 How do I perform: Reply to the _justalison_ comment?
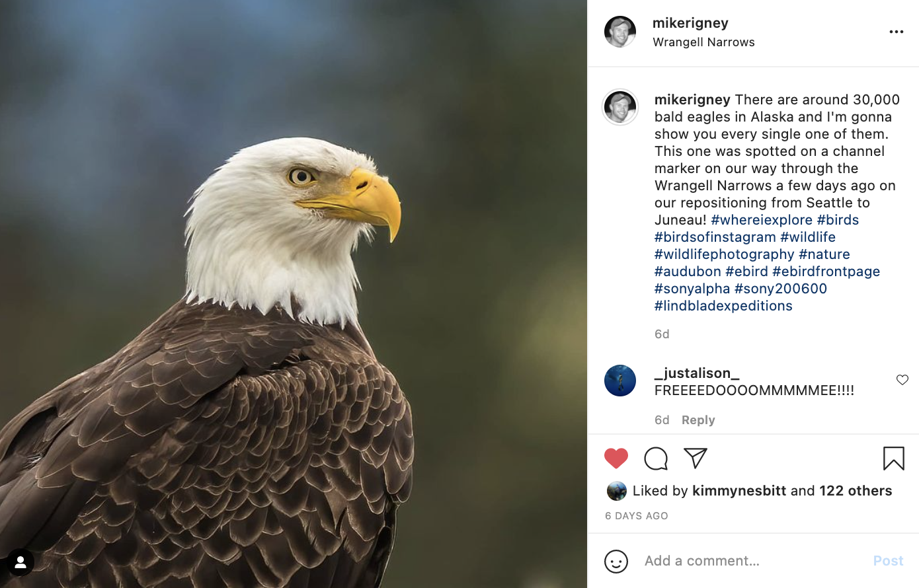tap(698, 420)
